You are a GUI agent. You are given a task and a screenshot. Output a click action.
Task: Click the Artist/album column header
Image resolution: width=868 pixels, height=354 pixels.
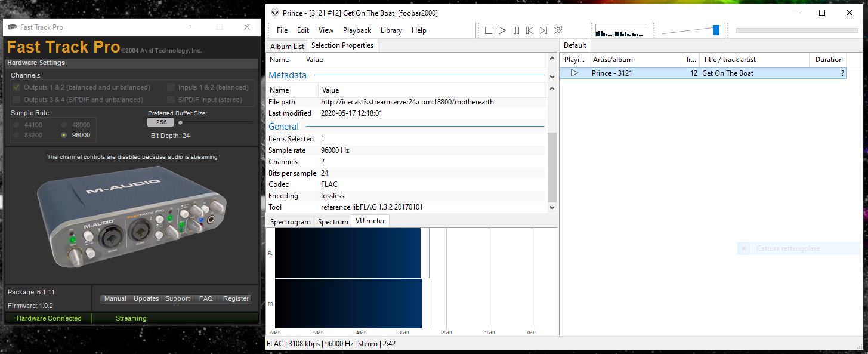click(x=635, y=60)
